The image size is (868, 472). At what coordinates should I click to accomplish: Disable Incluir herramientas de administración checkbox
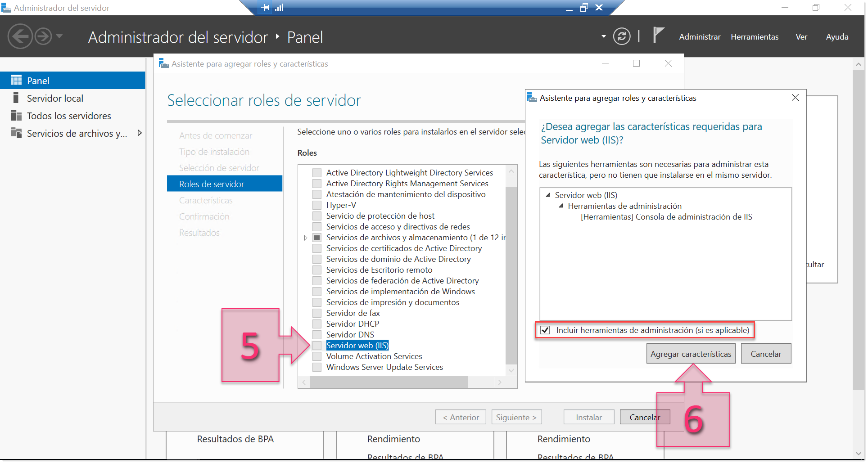point(545,330)
